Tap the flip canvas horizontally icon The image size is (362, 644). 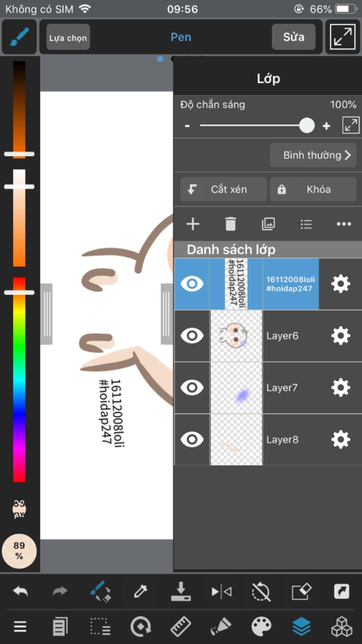tap(221, 592)
